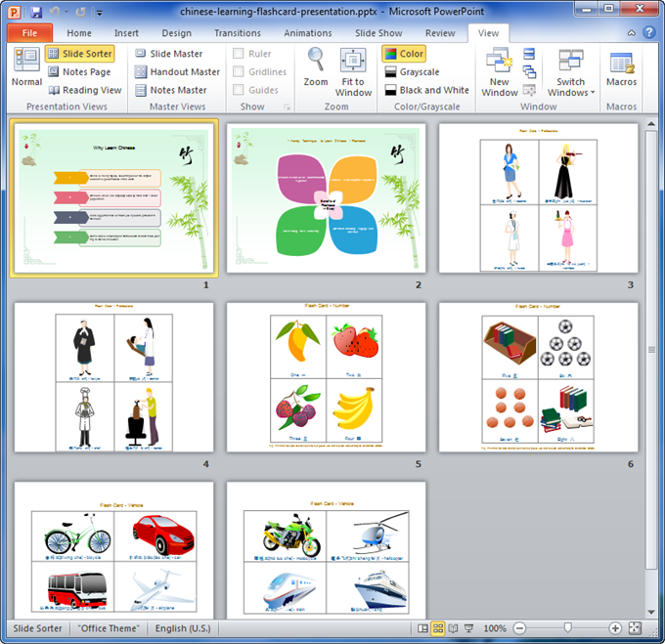Click the zoom in plus button

(x=615, y=628)
